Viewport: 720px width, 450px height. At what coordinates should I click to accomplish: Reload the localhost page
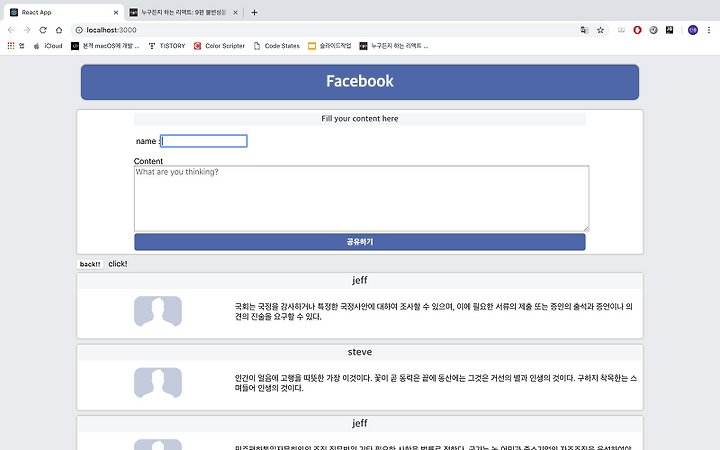click(x=43, y=30)
